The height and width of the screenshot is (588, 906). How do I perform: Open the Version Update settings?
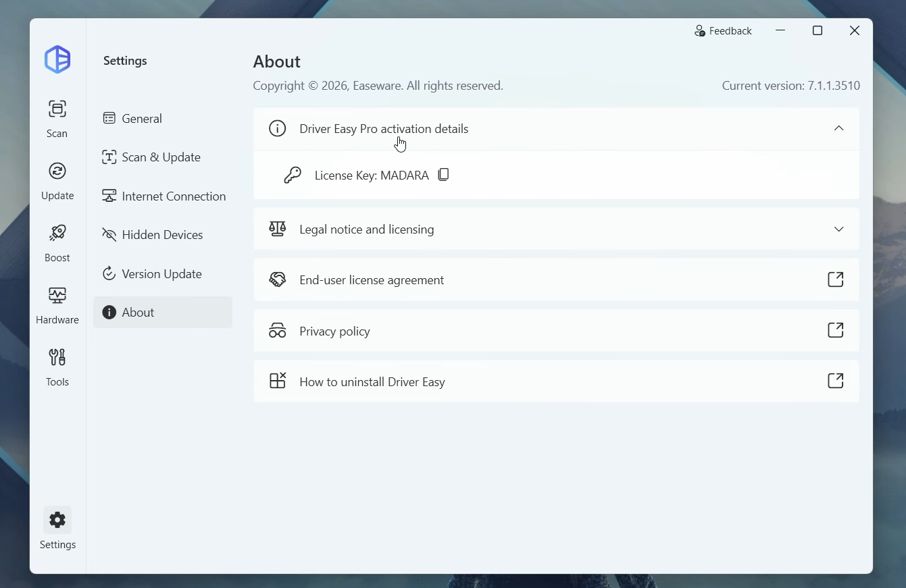[x=162, y=274]
